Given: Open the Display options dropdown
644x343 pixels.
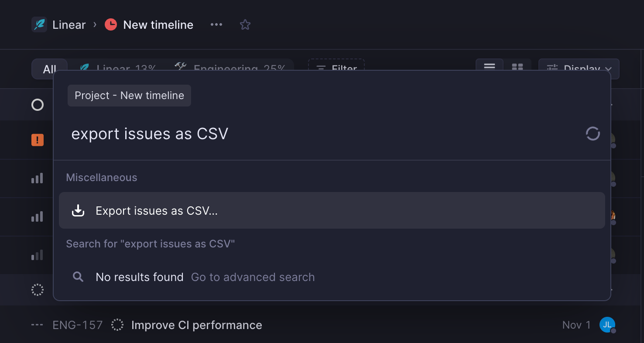Looking at the screenshot, I should [x=579, y=69].
